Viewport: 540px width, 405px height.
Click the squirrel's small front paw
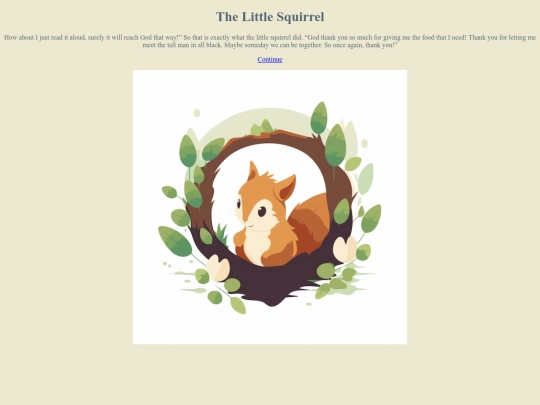238,239
